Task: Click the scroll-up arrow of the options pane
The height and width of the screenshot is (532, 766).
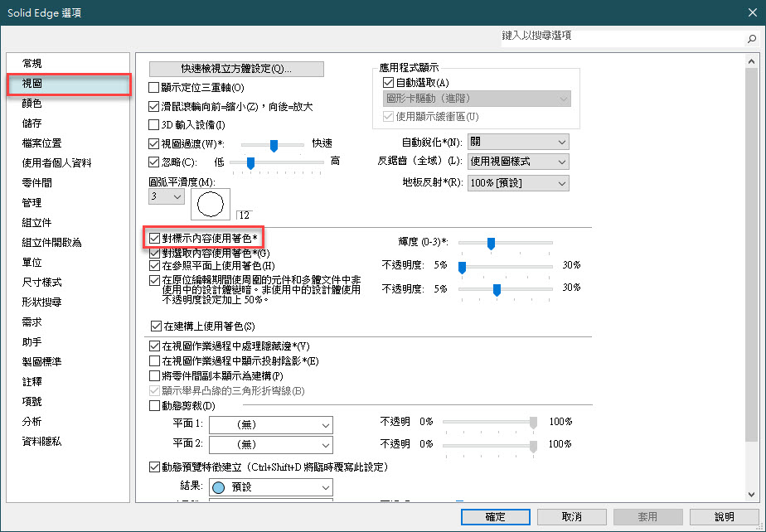Action: 751,61
